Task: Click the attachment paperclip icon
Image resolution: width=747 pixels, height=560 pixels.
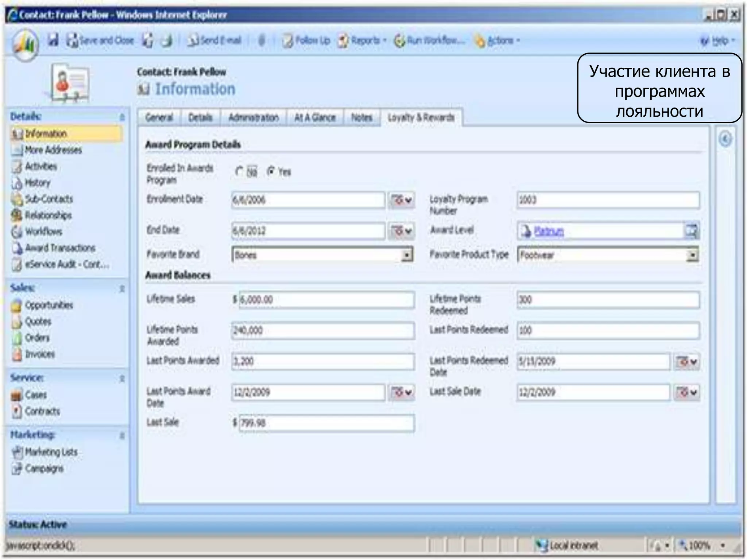Action: (262, 40)
